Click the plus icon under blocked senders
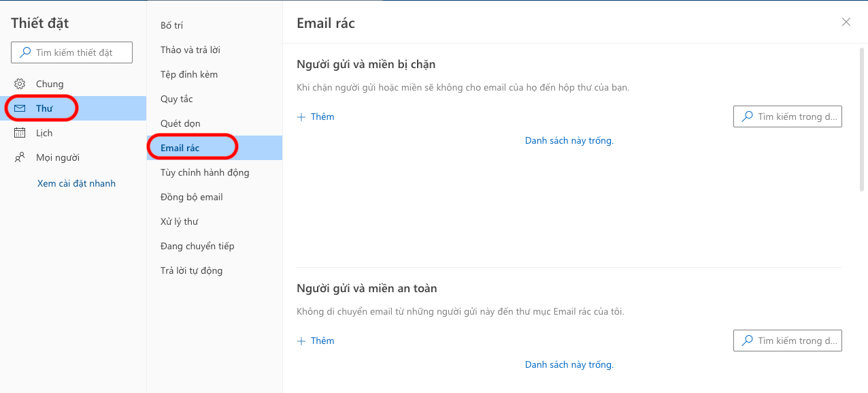This screenshot has height=393, width=868. (302, 117)
